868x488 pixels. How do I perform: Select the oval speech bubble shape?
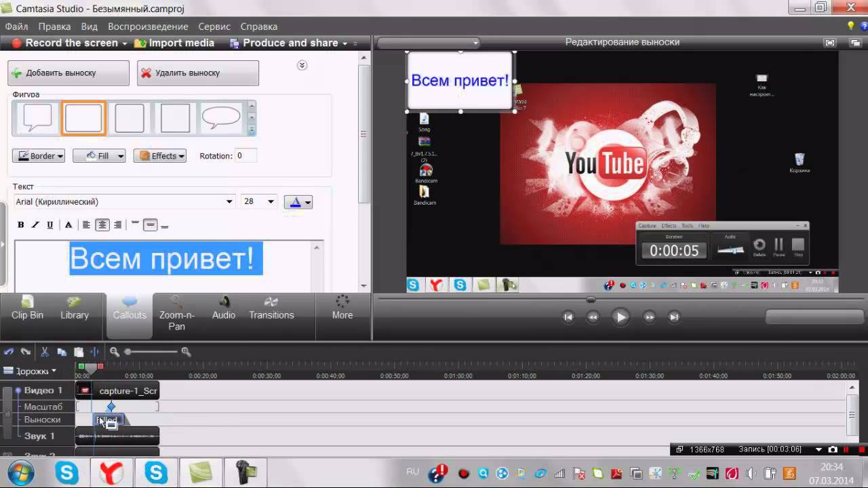coord(221,118)
